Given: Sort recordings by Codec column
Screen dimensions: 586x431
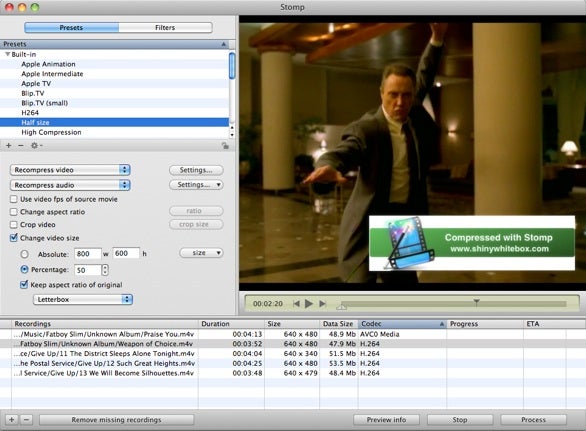Looking at the screenshot, I should click(402, 324).
